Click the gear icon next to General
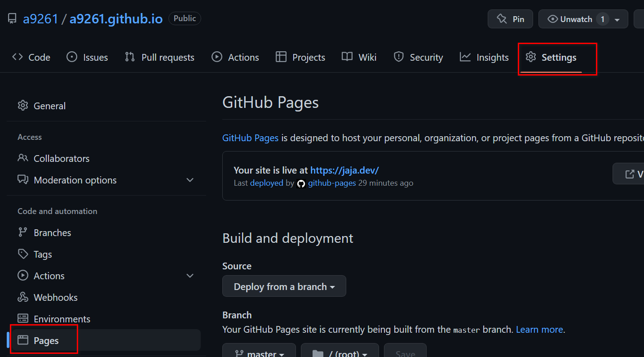 click(23, 106)
